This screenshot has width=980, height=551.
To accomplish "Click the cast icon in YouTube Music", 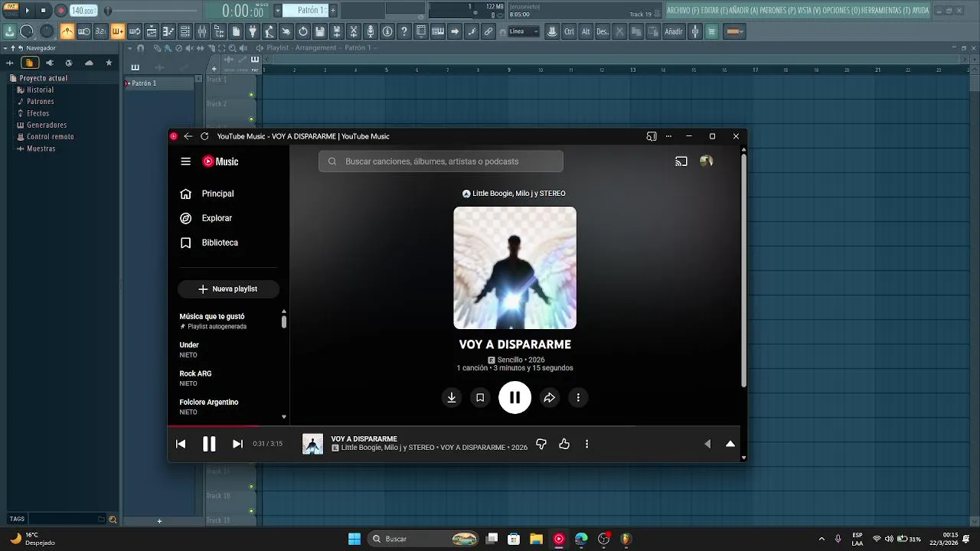I will point(681,161).
